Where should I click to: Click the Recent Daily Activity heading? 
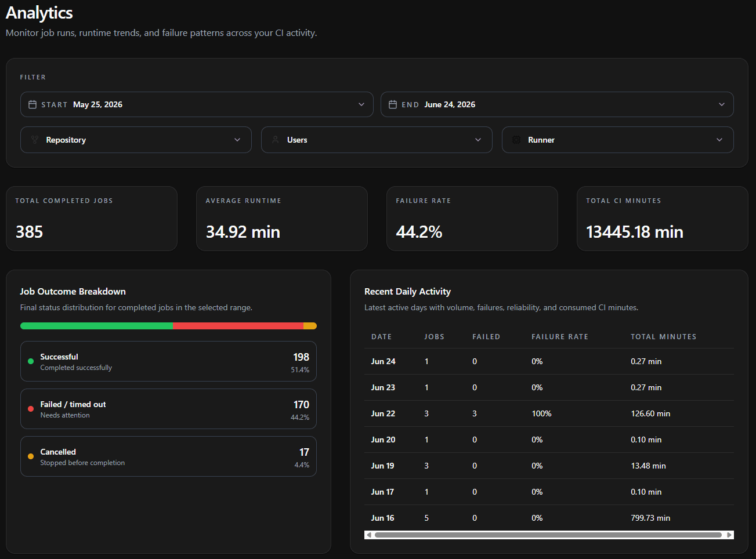click(x=407, y=292)
